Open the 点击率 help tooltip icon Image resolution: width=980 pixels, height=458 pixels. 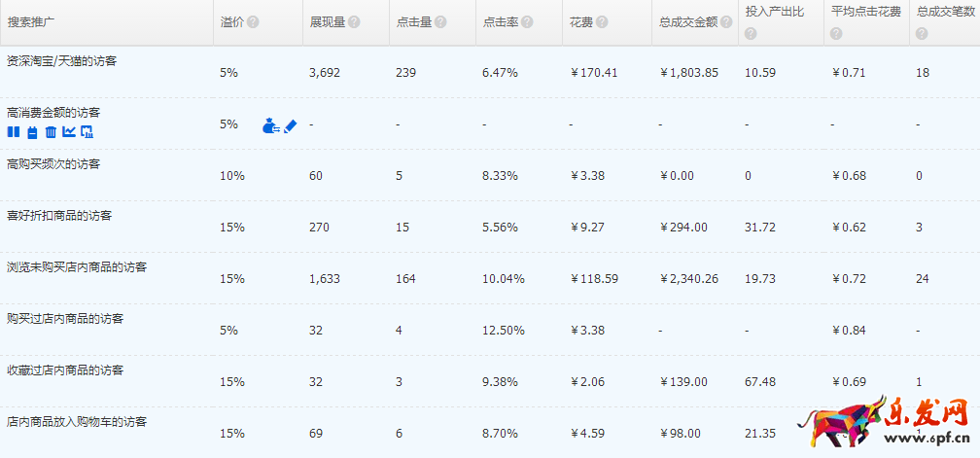coord(527,22)
